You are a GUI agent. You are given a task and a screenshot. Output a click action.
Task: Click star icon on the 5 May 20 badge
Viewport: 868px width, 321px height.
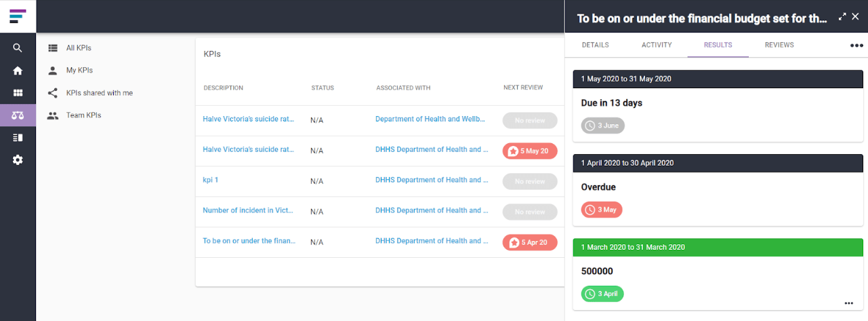click(513, 151)
